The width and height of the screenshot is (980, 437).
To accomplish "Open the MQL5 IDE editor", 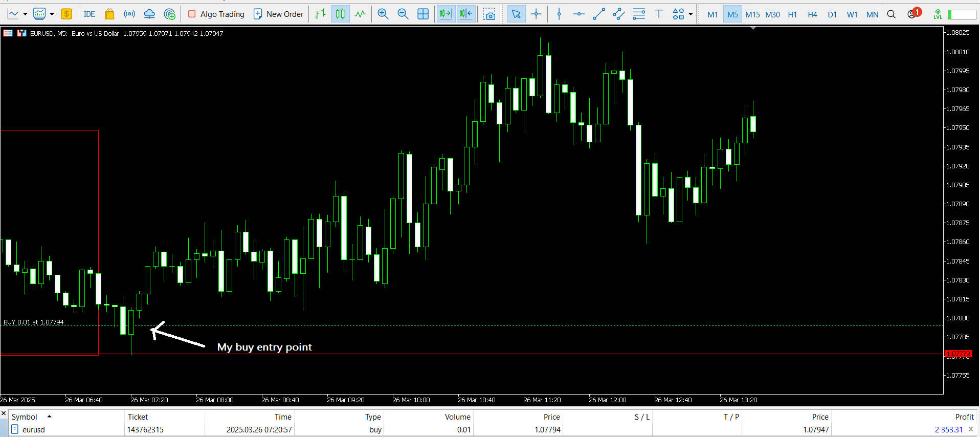I will [x=89, y=14].
